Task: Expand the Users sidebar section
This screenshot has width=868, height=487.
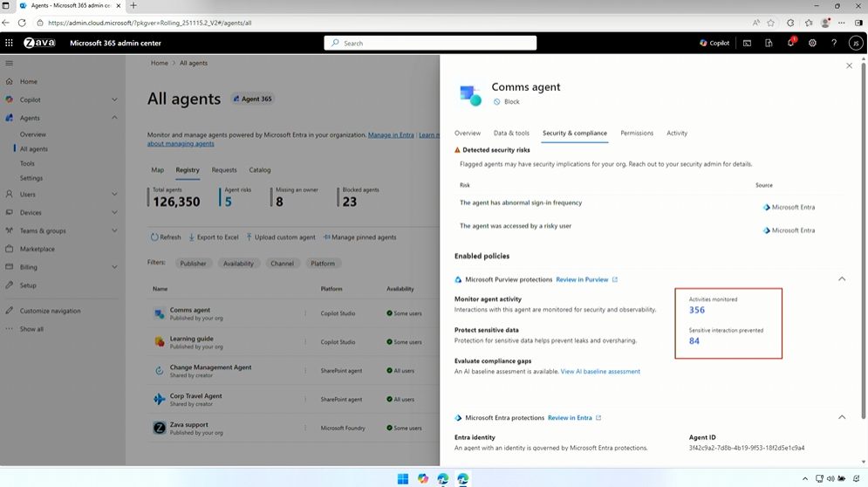Action: 114,195
